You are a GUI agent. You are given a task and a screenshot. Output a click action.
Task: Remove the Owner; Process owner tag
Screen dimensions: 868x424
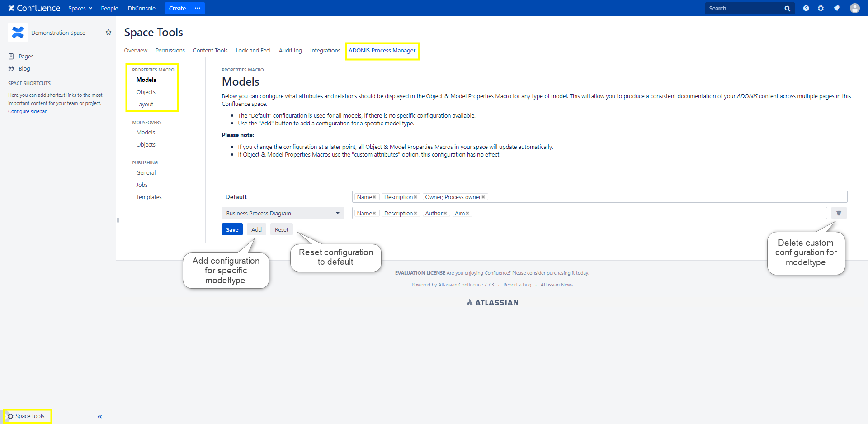pyautogui.click(x=483, y=197)
